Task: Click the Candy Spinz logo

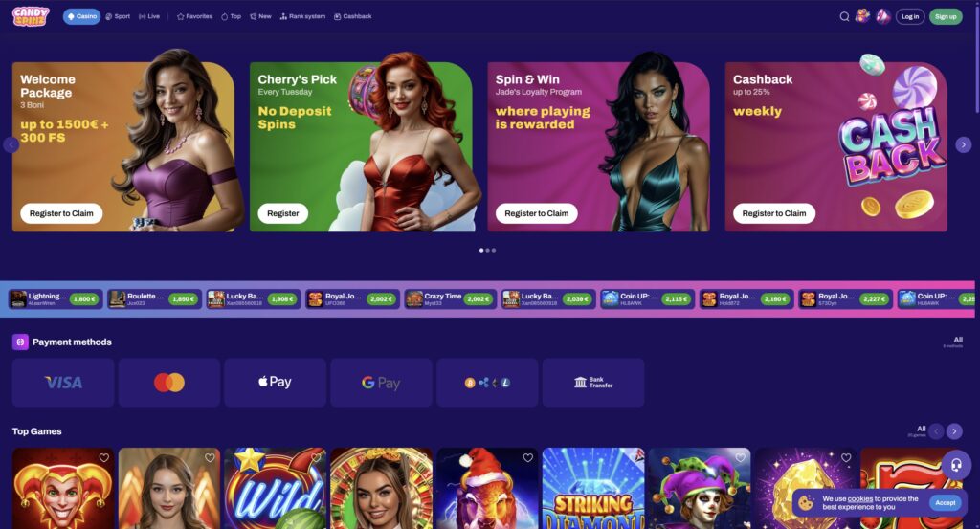Action: coord(30,16)
